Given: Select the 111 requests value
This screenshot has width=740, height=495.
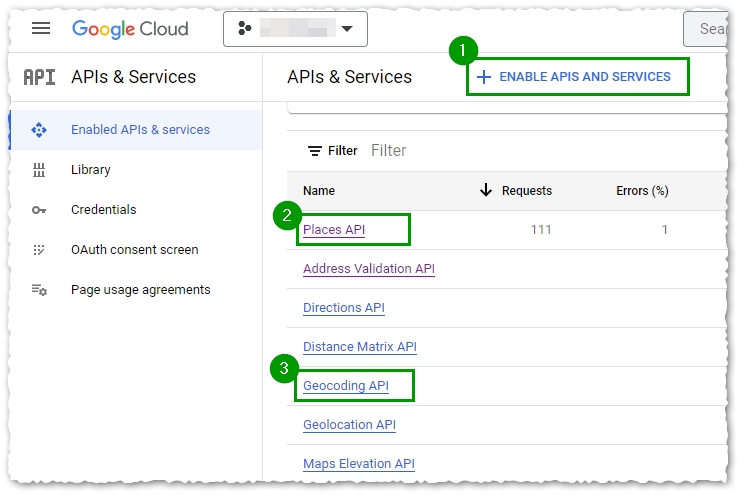Looking at the screenshot, I should (x=541, y=230).
